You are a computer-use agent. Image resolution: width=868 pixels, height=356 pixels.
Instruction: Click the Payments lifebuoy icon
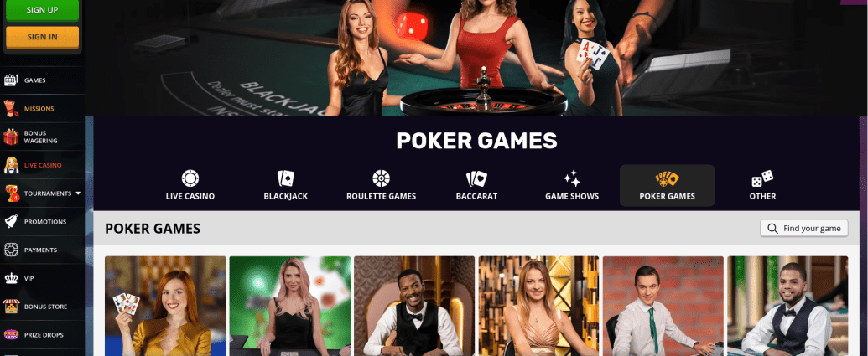point(11,250)
